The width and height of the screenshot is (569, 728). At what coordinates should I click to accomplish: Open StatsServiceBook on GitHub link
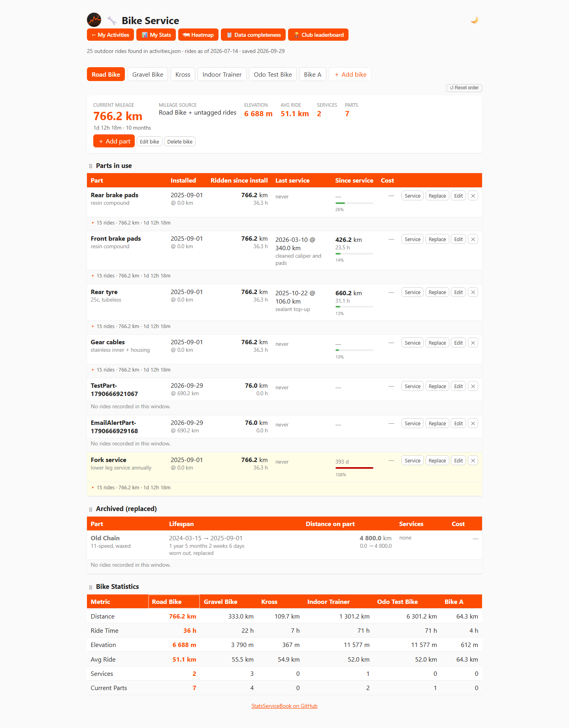(x=284, y=706)
